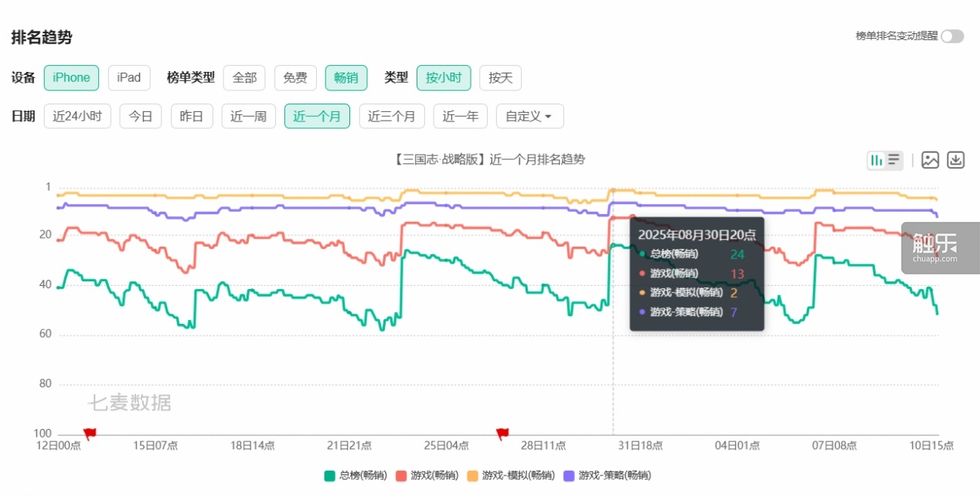Download chart data icon
This screenshot has width=980, height=497.
[x=956, y=160]
